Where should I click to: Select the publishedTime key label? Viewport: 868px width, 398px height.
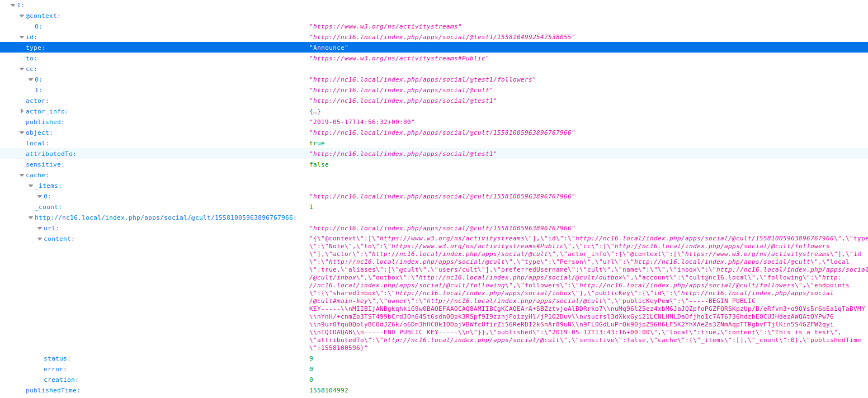[x=53, y=390]
